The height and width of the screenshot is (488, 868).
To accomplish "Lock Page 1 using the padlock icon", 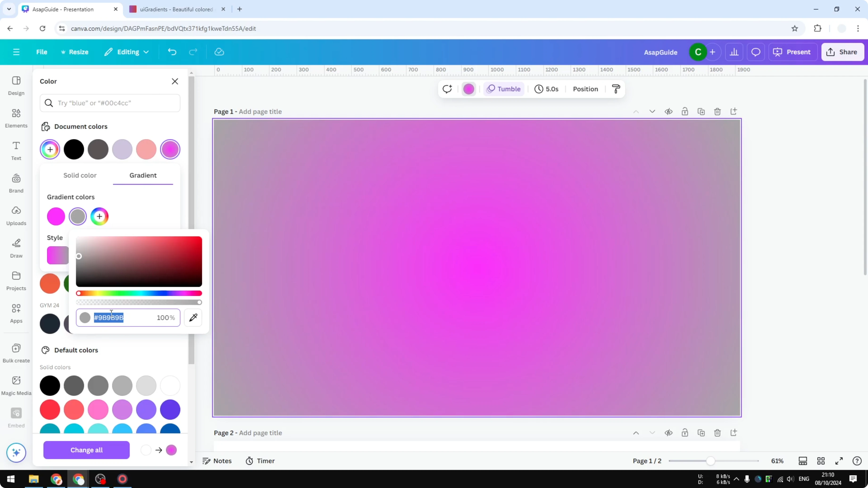I will pos(685,112).
